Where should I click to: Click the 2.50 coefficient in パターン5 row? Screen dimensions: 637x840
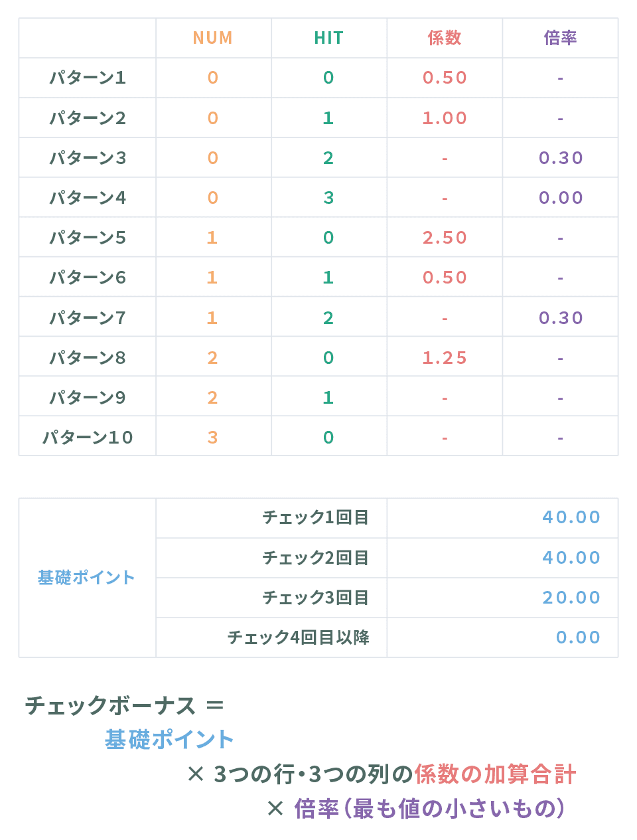445,237
